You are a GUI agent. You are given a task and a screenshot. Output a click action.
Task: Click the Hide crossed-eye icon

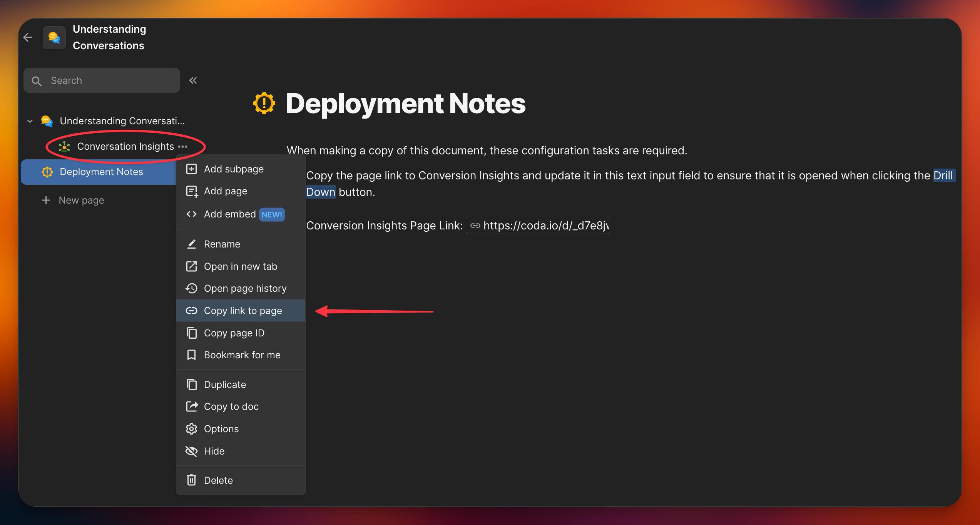[191, 451]
